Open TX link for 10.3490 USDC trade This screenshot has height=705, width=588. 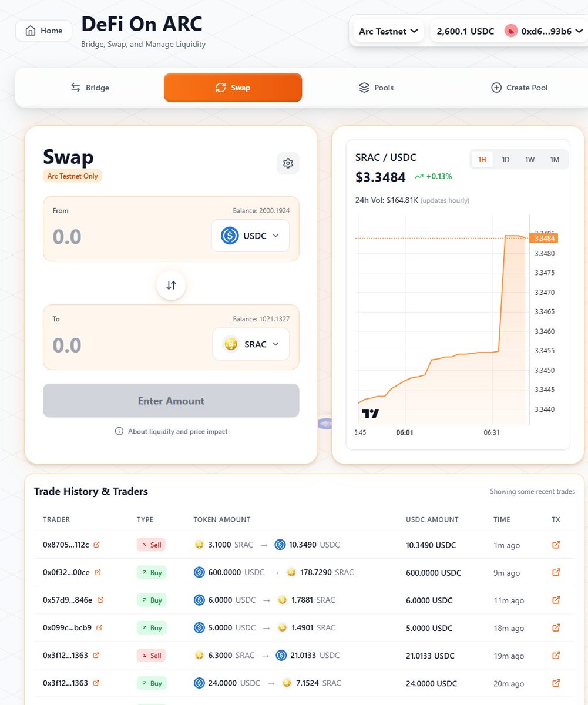(556, 545)
